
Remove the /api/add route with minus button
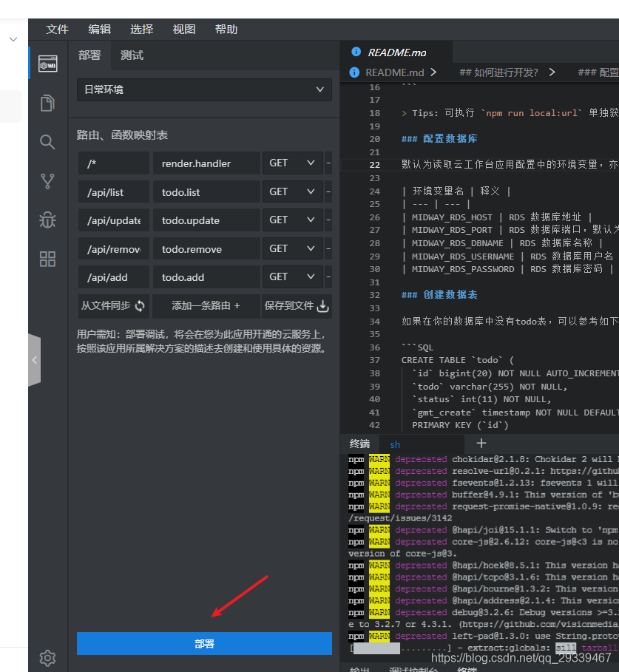(328, 276)
